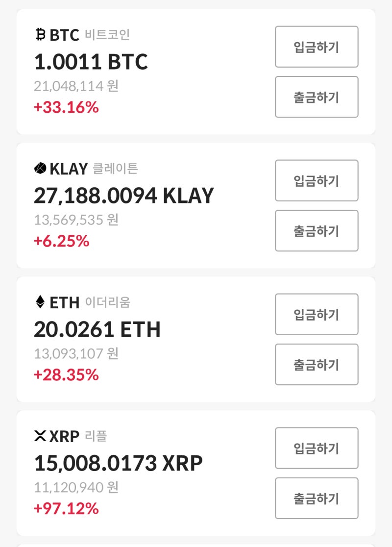Tap 입금하기 button for ETH
The height and width of the screenshot is (547, 392).
317,314
